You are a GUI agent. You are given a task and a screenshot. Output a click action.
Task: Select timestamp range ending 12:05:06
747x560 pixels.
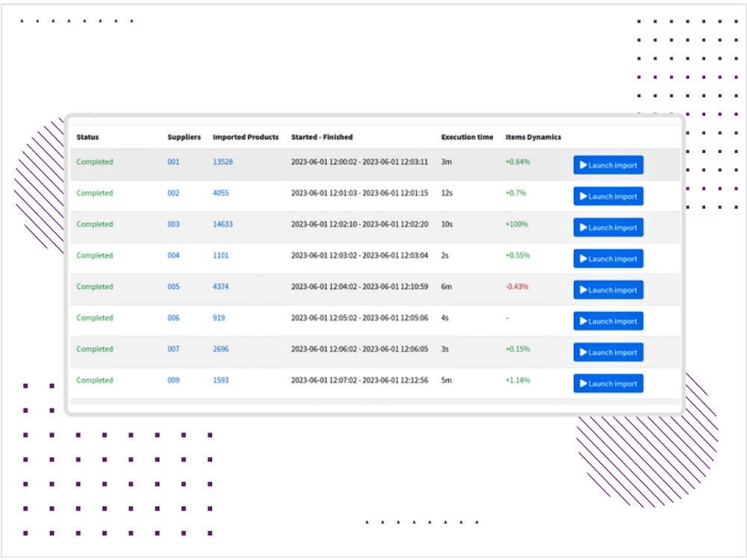(x=360, y=317)
